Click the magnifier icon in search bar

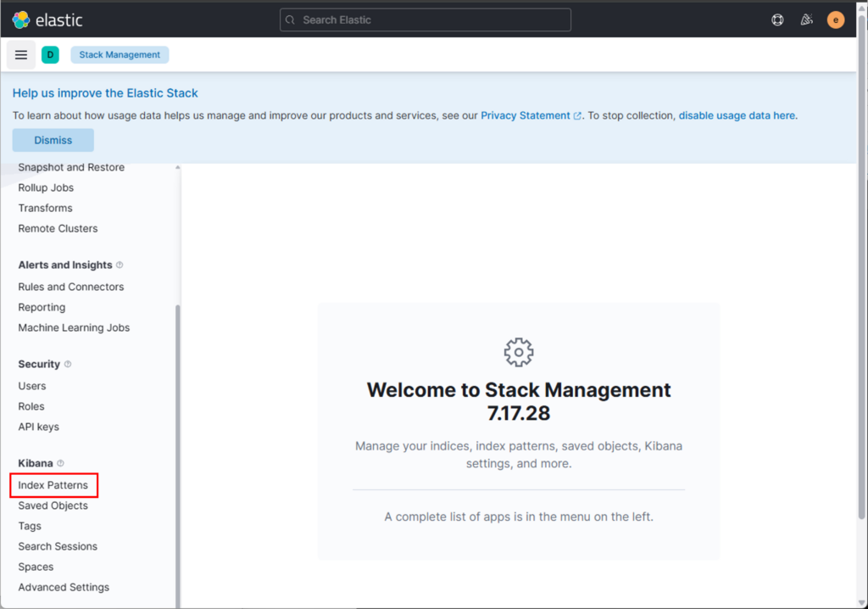click(290, 20)
